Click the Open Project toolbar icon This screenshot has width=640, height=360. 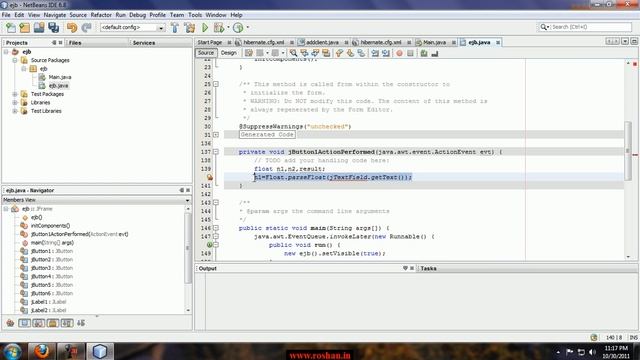coord(39,27)
